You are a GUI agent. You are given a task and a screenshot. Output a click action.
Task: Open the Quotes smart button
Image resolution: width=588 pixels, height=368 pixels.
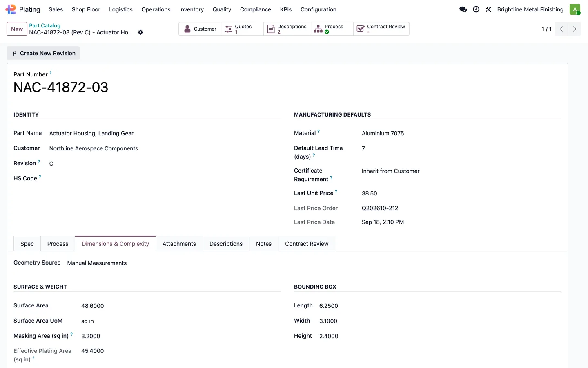pyautogui.click(x=243, y=29)
